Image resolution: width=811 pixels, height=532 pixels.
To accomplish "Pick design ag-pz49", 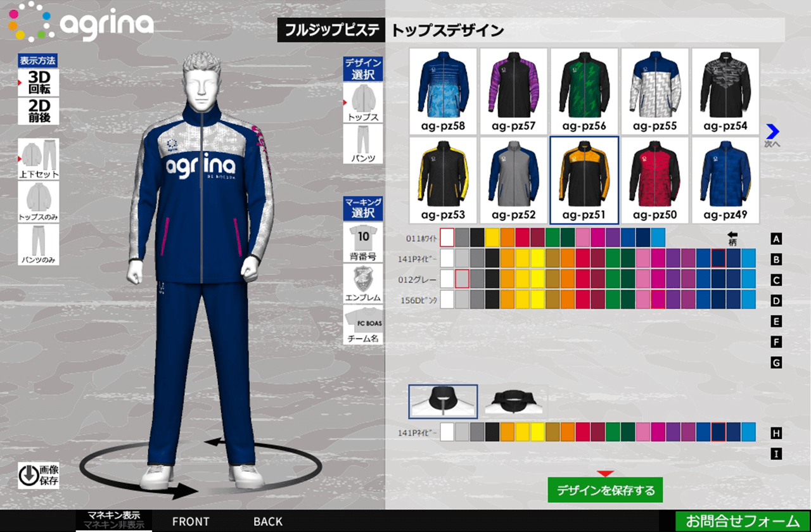I will [x=725, y=180].
